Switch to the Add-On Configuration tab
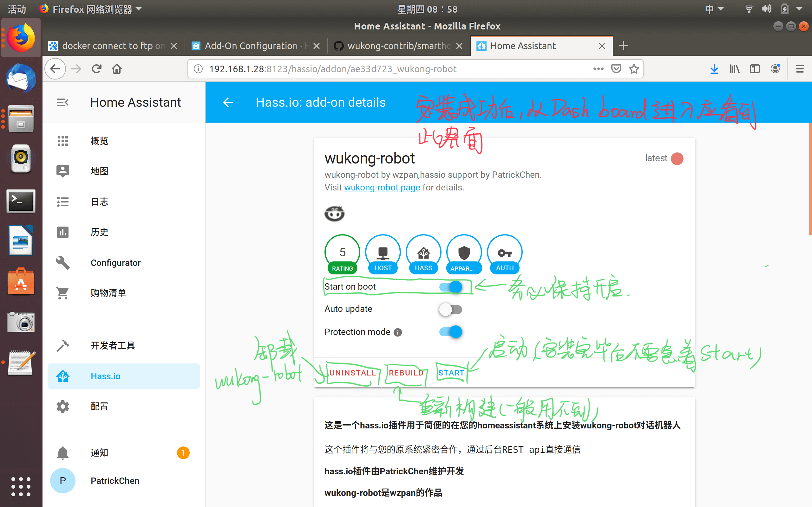This screenshot has height=507, width=812. [x=251, y=46]
